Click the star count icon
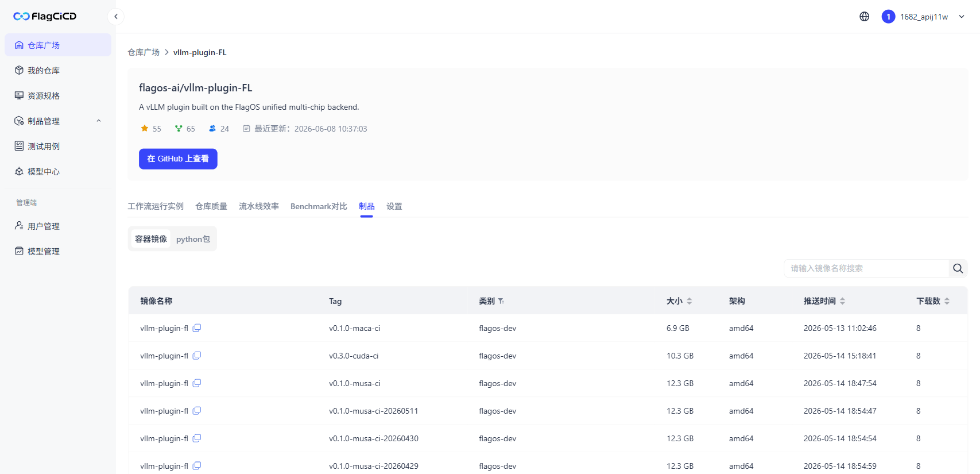The image size is (980, 474). [145, 129]
